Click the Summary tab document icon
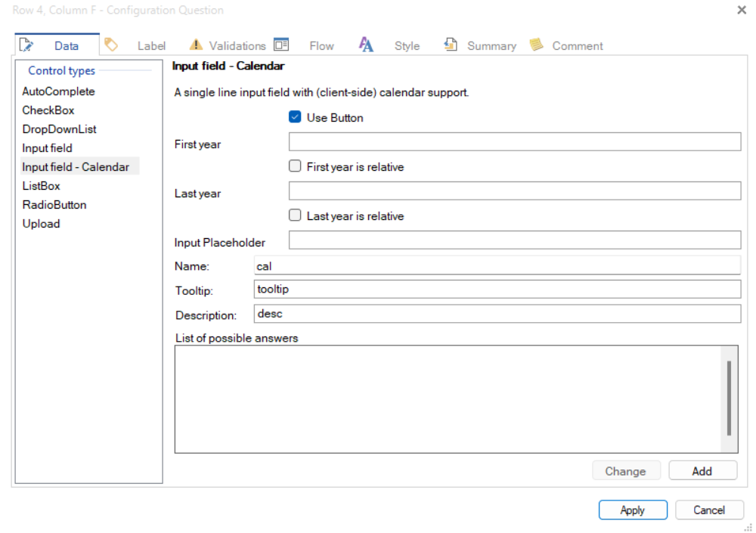 click(x=451, y=45)
